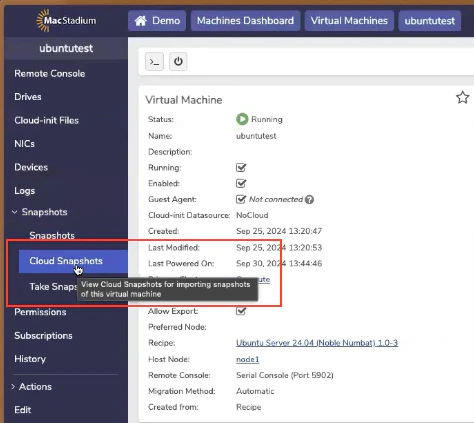Click the ubuntutest sidebar header

66,48
